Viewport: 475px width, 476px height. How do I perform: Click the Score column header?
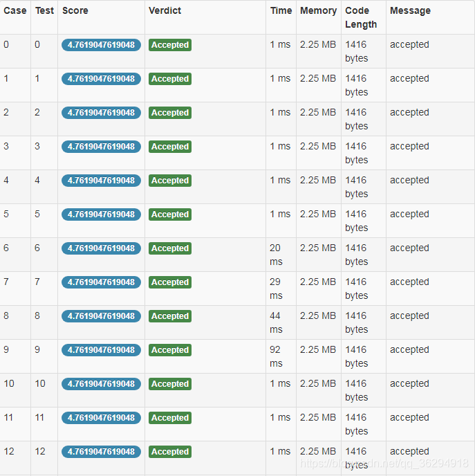(75, 10)
